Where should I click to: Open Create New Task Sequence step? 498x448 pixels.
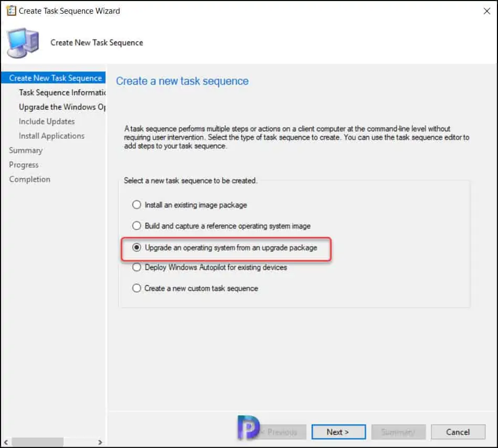pos(54,78)
